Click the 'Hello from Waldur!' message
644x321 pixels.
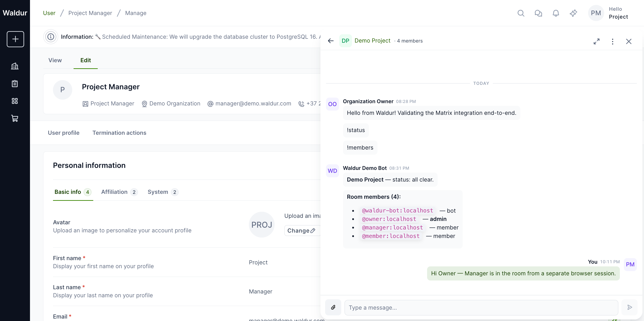(432, 113)
